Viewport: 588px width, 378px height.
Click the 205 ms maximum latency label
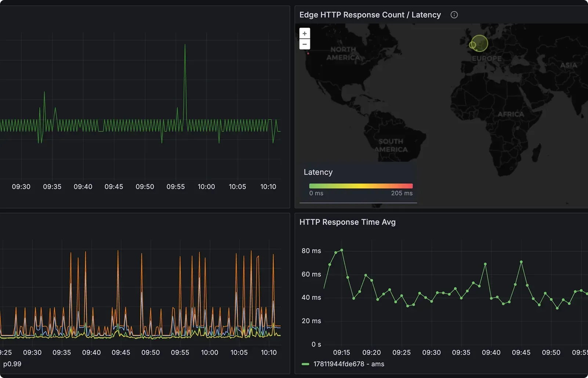(x=402, y=193)
